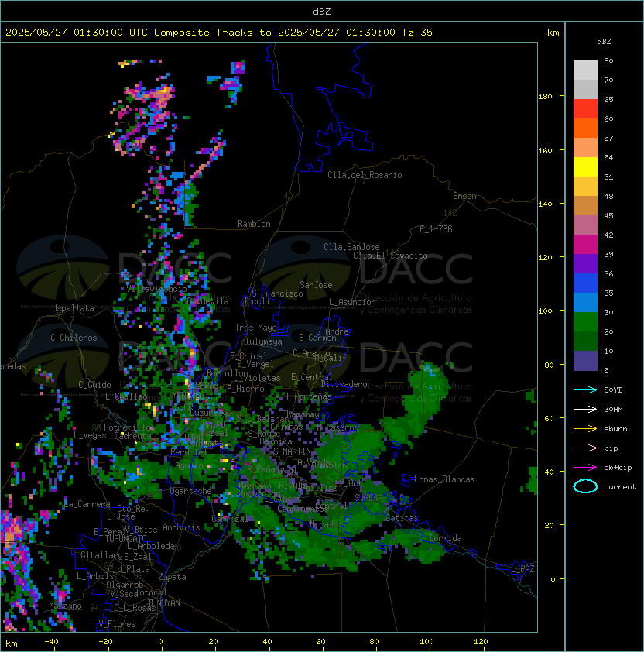The width and height of the screenshot is (644, 652).
Task: Click the 'Divisadero' map label
Action: (344, 384)
